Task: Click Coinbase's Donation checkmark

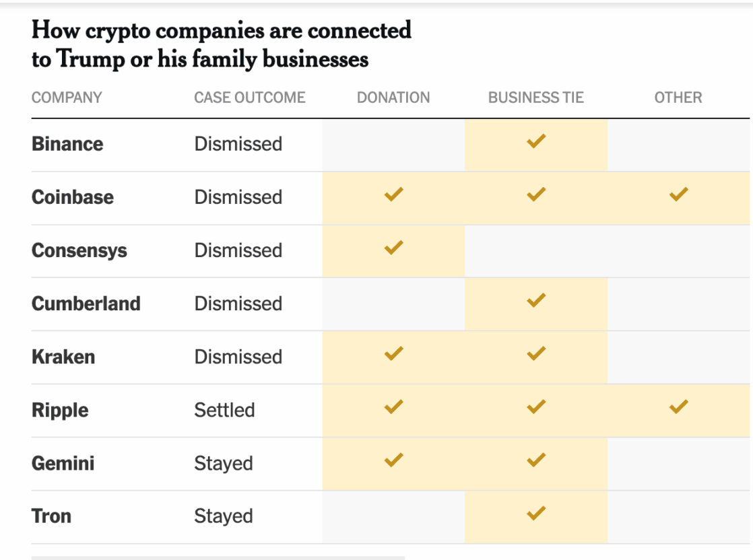Action: click(393, 195)
